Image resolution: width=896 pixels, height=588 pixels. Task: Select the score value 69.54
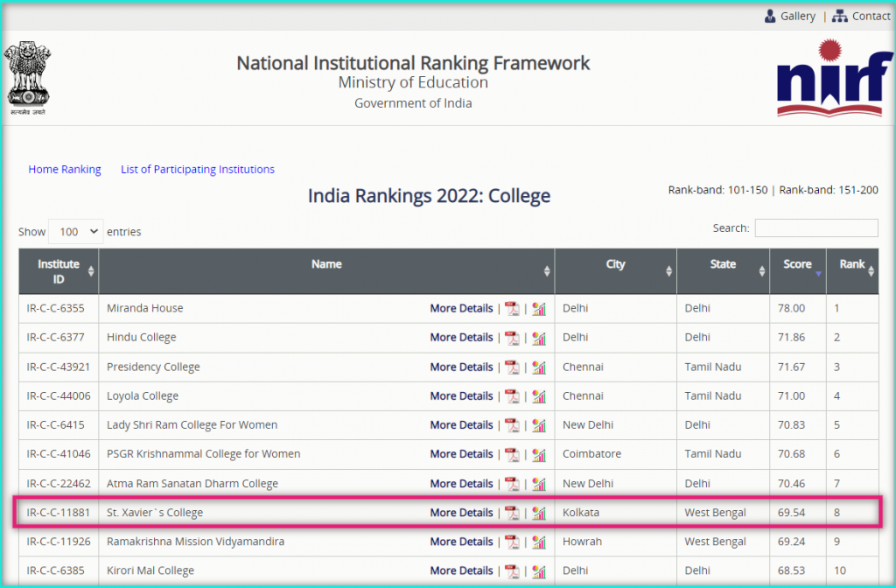point(791,513)
